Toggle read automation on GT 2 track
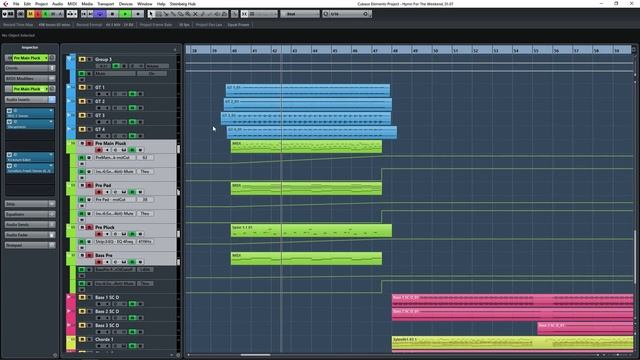The height and width of the screenshot is (360, 640). (x=132, y=108)
